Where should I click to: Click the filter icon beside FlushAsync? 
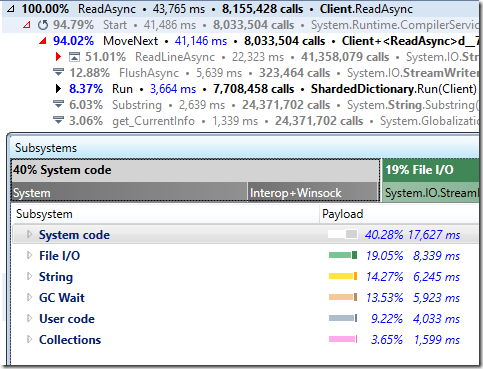point(58,72)
